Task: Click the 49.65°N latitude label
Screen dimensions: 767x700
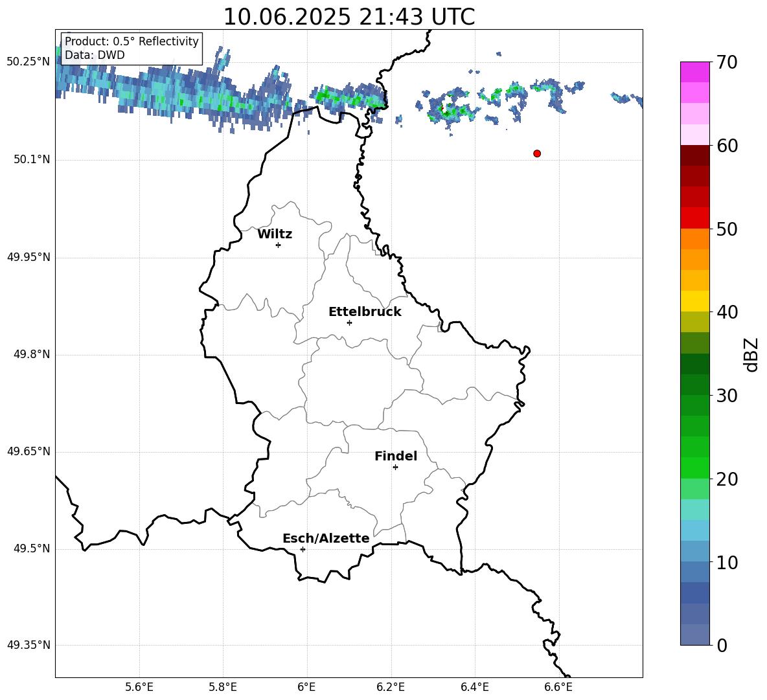Action: 29,451
